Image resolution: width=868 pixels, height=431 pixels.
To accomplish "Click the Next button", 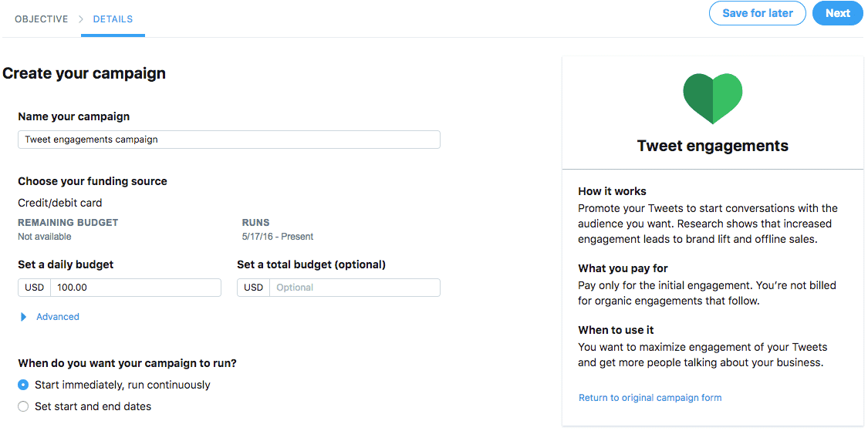I will click(838, 13).
